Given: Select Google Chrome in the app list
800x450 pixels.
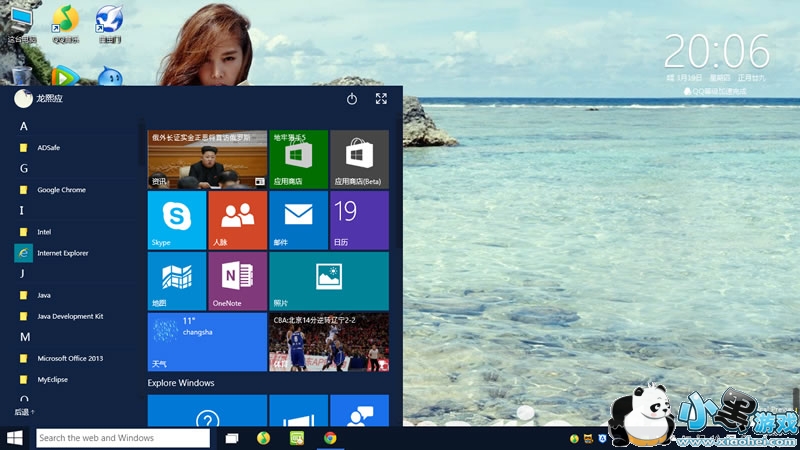Looking at the screenshot, I should 61,190.
